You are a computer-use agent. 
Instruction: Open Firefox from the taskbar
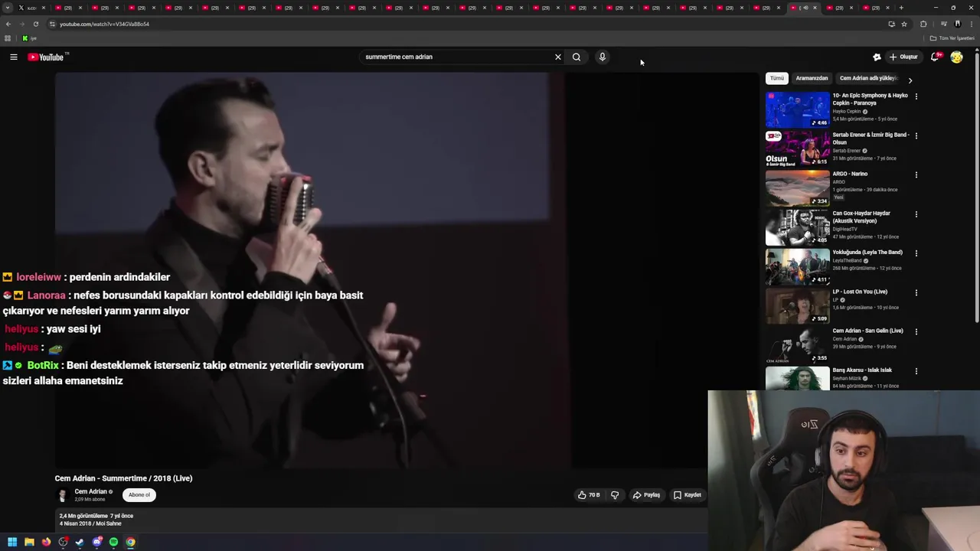coord(46,542)
